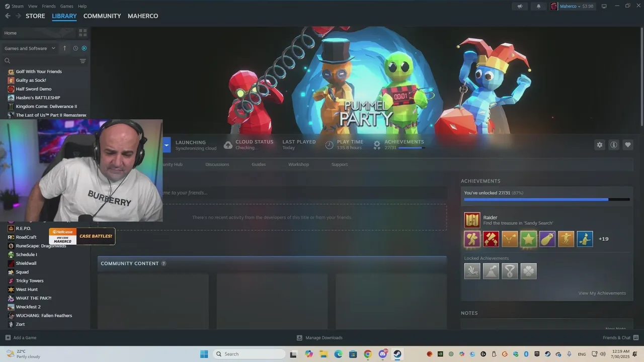Click the Add a Game plus icon
The height and width of the screenshot is (362, 644).
[8, 338]
